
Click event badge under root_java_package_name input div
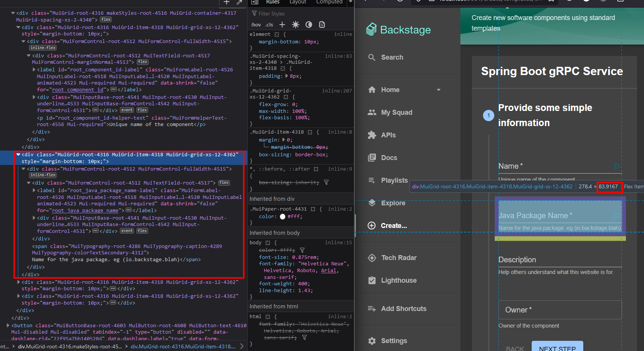127,231
